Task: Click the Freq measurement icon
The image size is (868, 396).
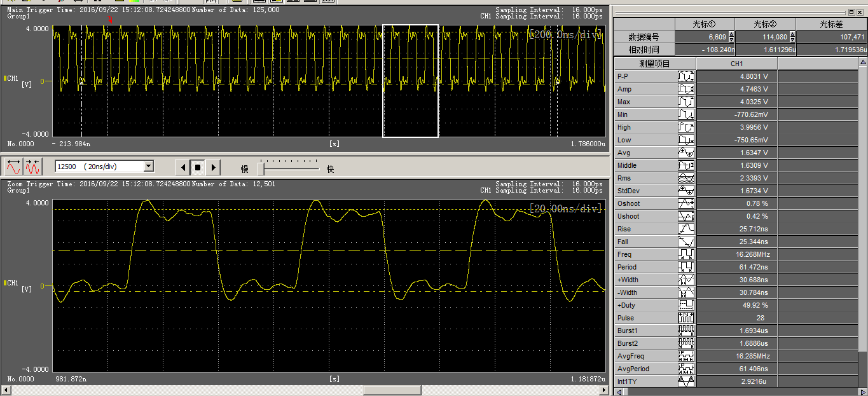Action: coord(686,254)
